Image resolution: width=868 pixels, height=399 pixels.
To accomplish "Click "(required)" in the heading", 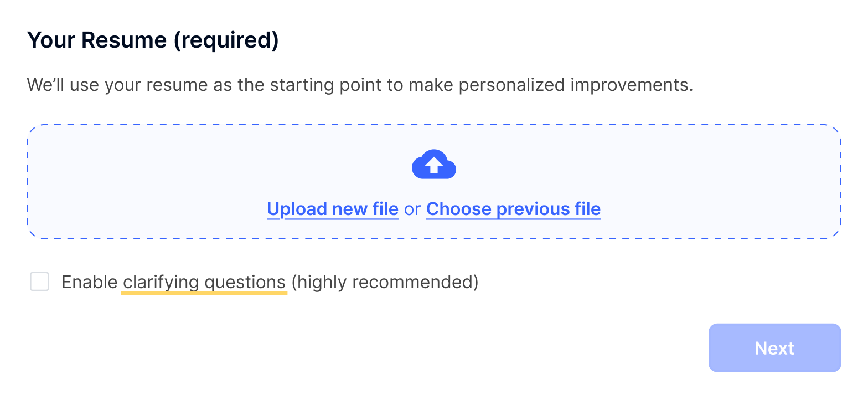I will (x=226, y=40).
